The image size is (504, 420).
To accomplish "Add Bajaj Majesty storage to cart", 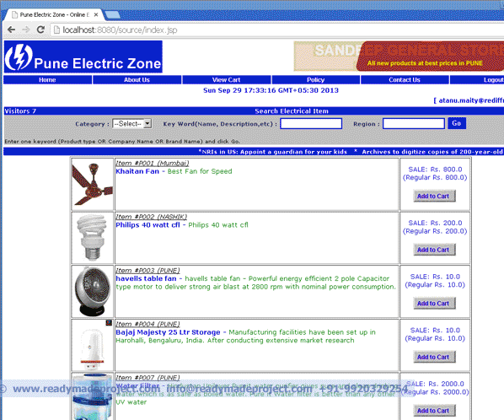I will click(433, 357).
